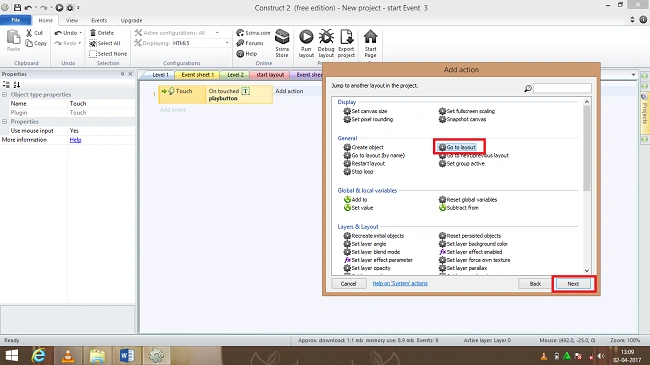This screenshot has width=650, height=365.
Task: Click the Undo arrow in quick access toolbar
Action: [28, 7]
